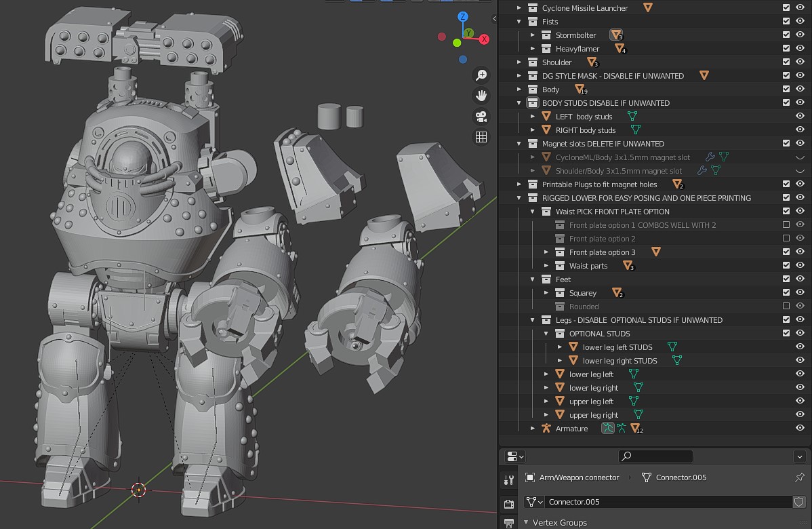Viewport: 812px width, 529px height.
Task: Open the editor type selector in the properties header
Action: 514,456
